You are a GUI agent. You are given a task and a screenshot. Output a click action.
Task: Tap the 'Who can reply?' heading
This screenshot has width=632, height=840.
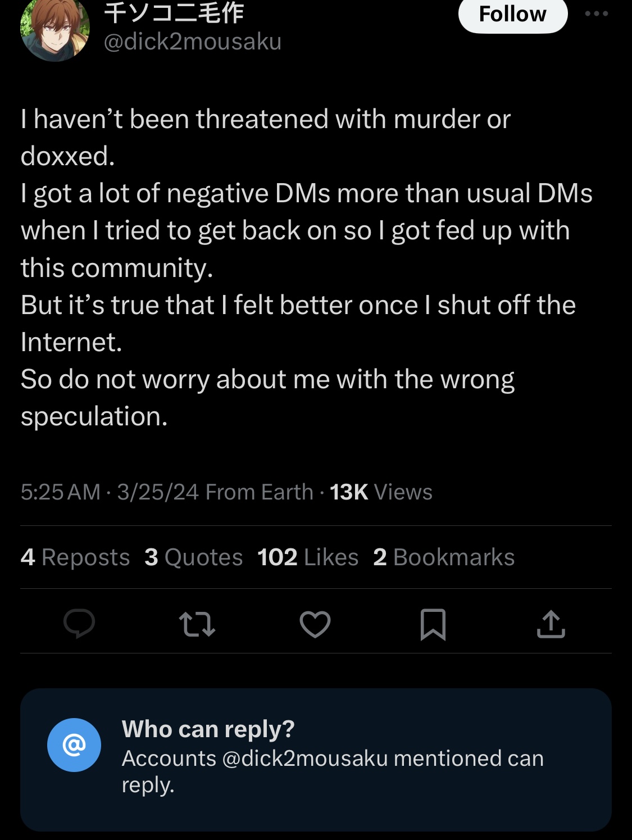coord(208,729)
